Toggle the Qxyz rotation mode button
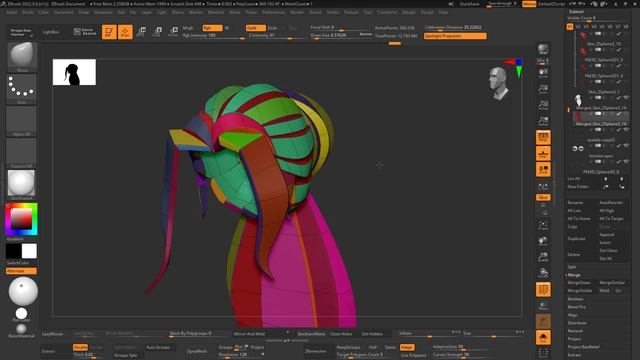The height and width of the screenshot is (360, 640). click(x=543, y=197)
